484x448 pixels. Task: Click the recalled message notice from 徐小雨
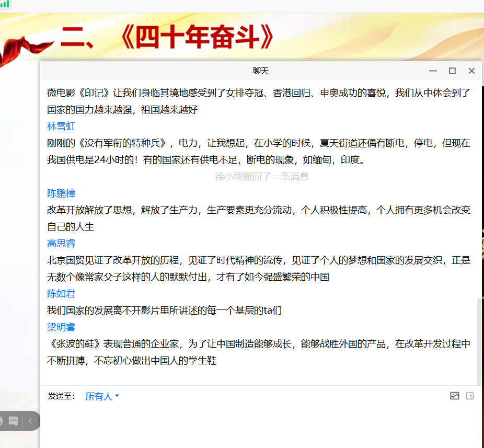[x=260, y=176]
